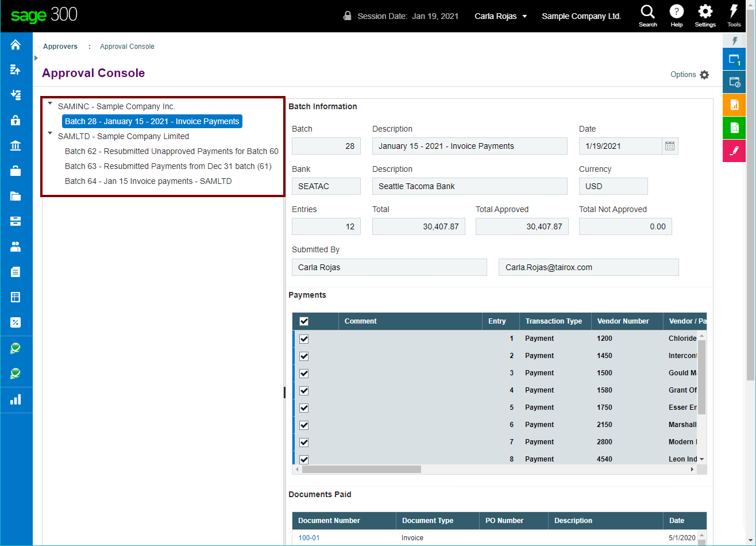Open the Home icon in left sidebar
This screenshot has height=546, width=756.
[x=16, y=44]
